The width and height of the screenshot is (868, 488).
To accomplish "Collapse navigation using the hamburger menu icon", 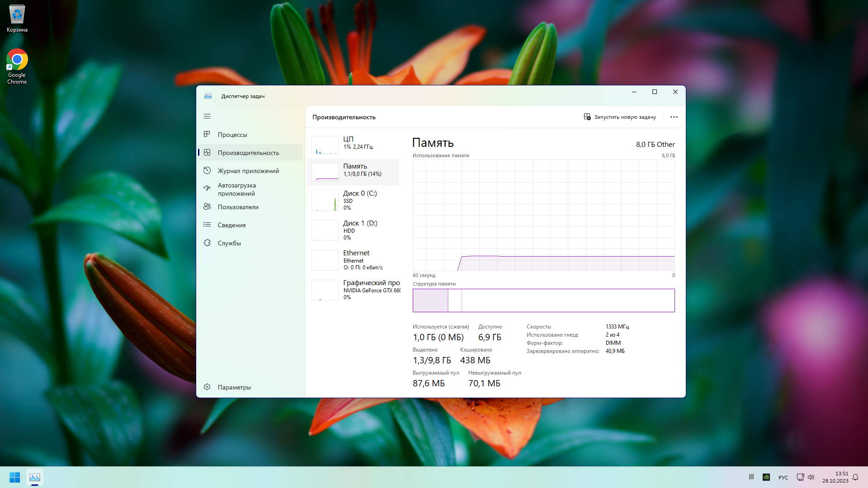I will (207, 117).
